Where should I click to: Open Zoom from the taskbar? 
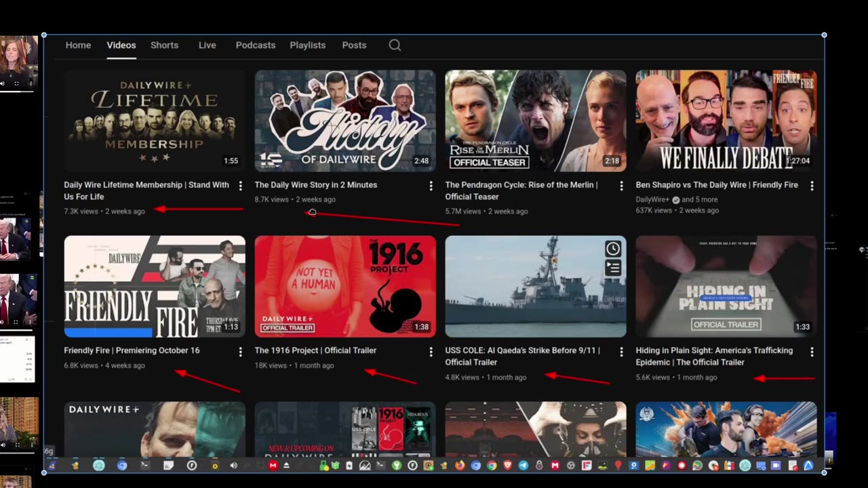click(x=776, y=466)
